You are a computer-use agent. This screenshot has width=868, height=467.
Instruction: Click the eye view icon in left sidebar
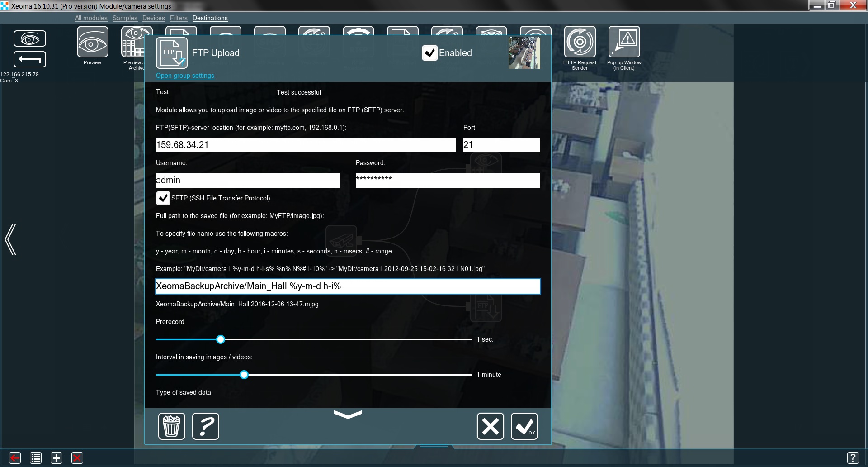click(x=30, y=38)
